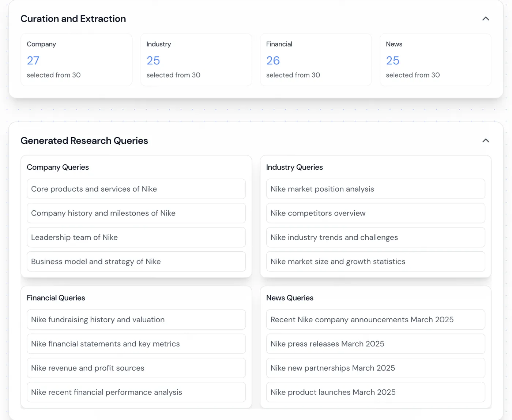This screenshot has height=420, width=512.
Task: Select 'Nike press releases March 2025' query
Action: pos(376,344)
